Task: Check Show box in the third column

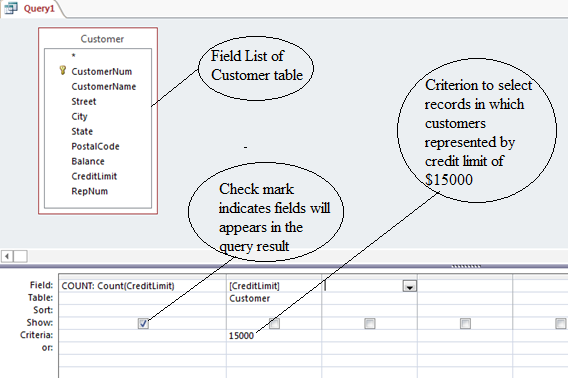Action: pyautogui.click(x=370, y=323)
